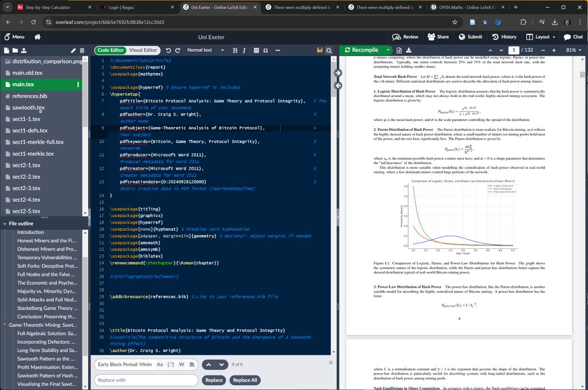Create a new folder in the file tree
This screenshot has width=588, height=390.
(15, 50)
